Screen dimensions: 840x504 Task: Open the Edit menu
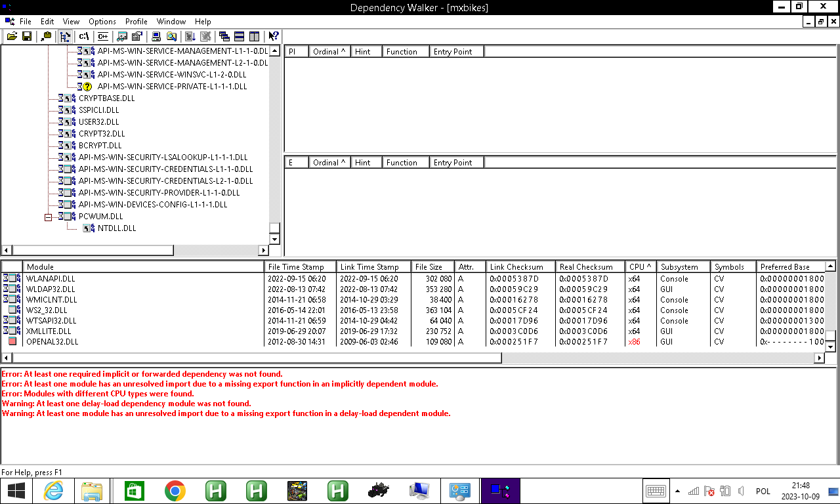[x=47, y=22]
